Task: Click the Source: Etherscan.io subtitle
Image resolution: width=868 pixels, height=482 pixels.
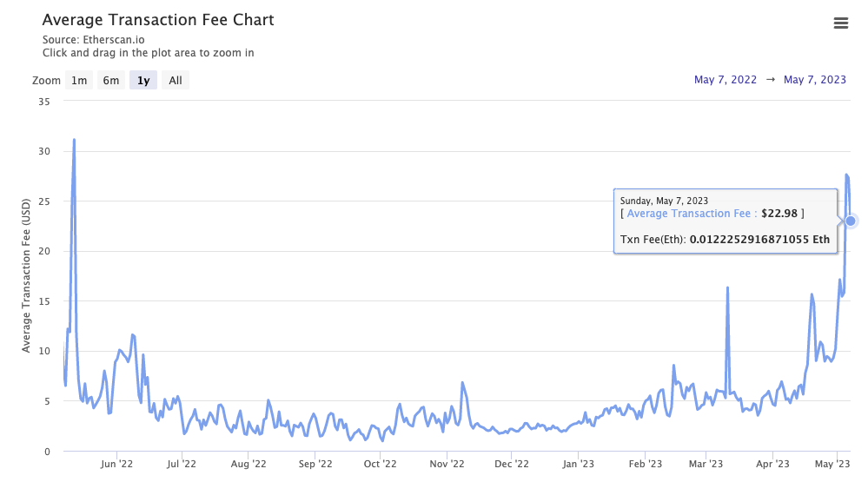Action: coord(94,40)
